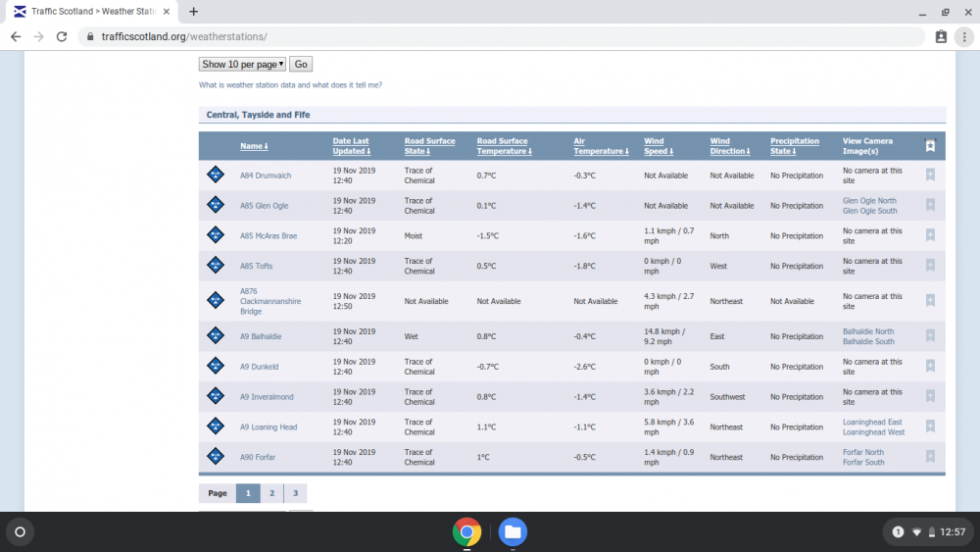Screen dimensions: 980x552
Task: Click the weather station icon for A9 Balhaldie
Action: pyautogui.click(x=216, y=335)
